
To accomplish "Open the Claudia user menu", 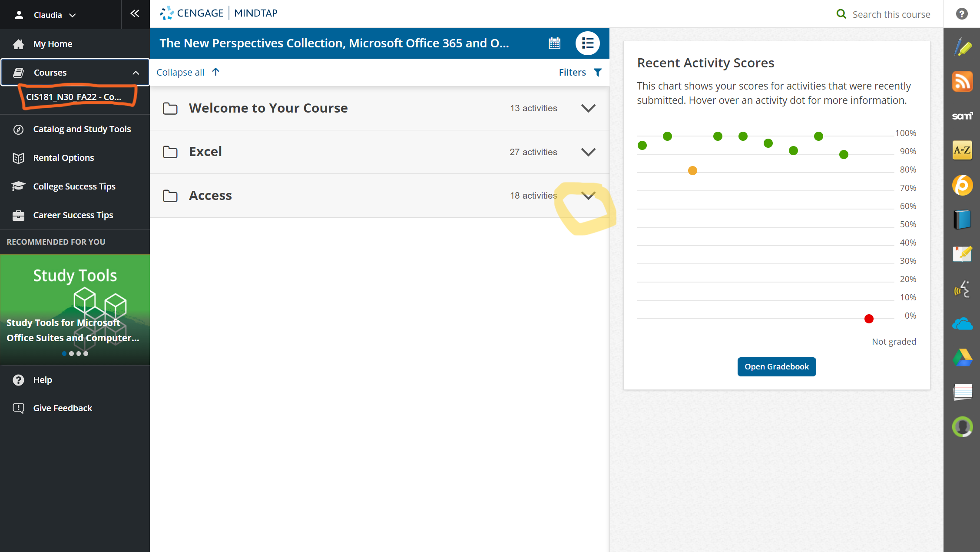I will point(46,15).
